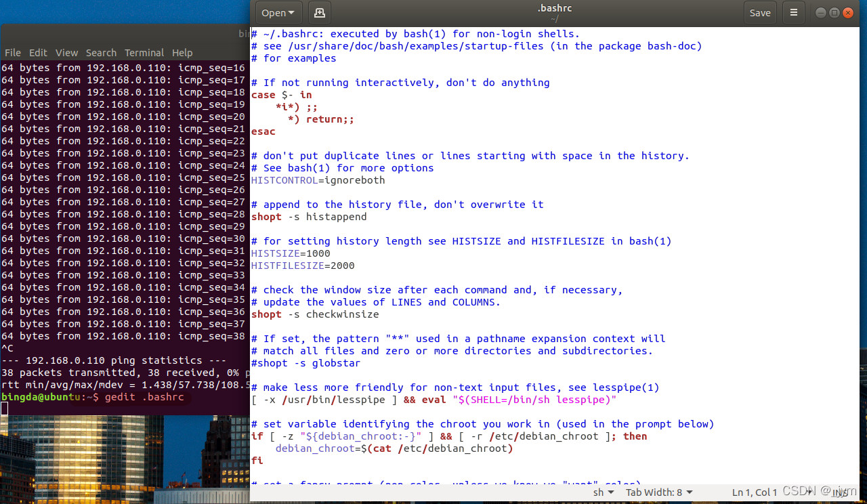Click icmp_seq=27 line in terminal
867x504 pixels.
(x=123, y=202)
